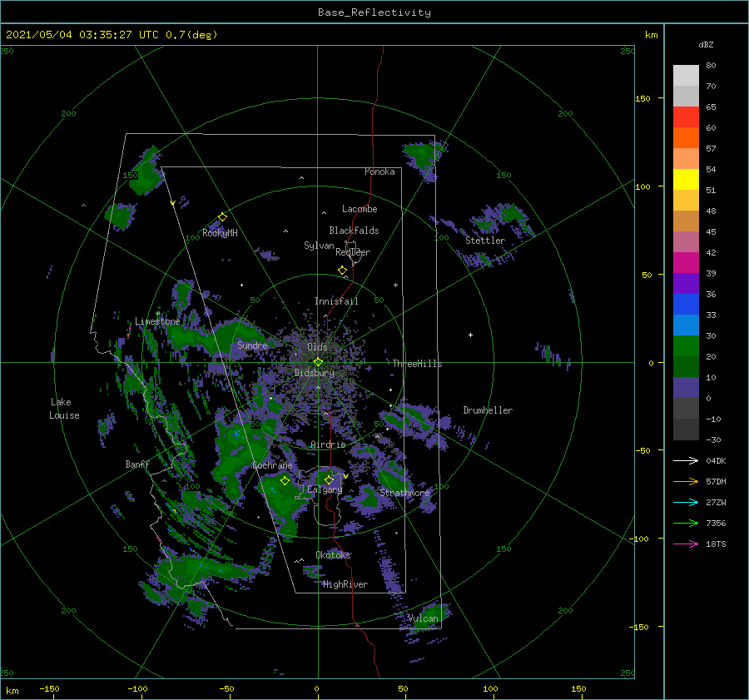Viewport: 749px width, 700px height.
Task: Click the white asterisk above the Limestone label
Action: click(157, 314)
